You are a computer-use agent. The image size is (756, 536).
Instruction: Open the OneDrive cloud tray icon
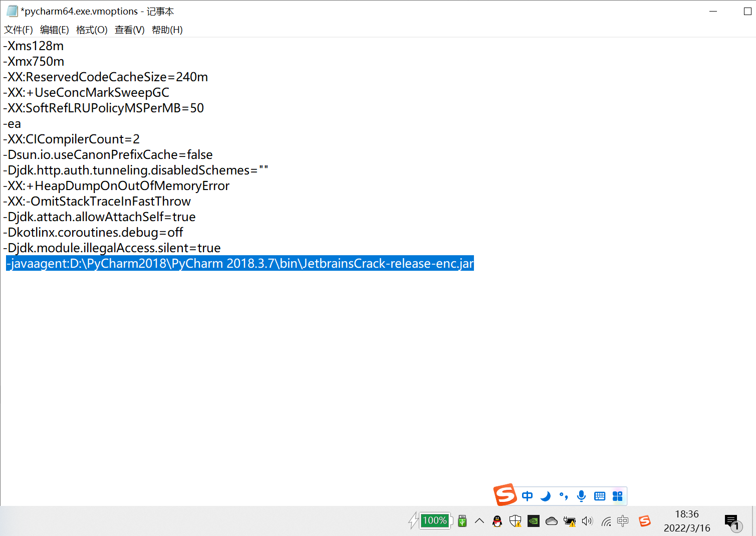click(552, 521)
